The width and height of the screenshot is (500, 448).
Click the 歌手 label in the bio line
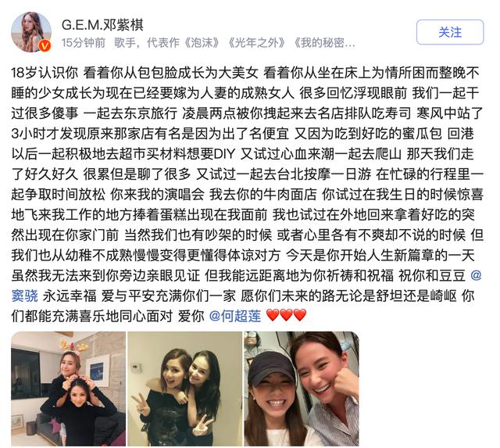click(x=125, y=43)
